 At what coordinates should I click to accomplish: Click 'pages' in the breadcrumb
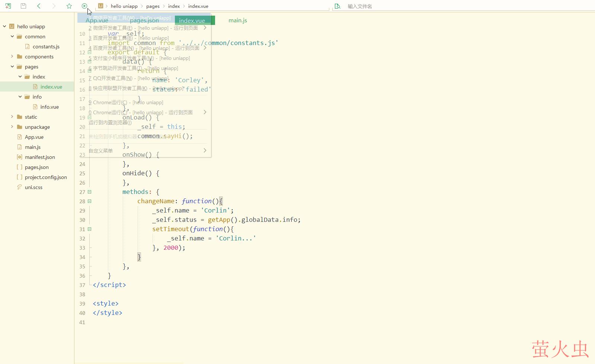153,6
